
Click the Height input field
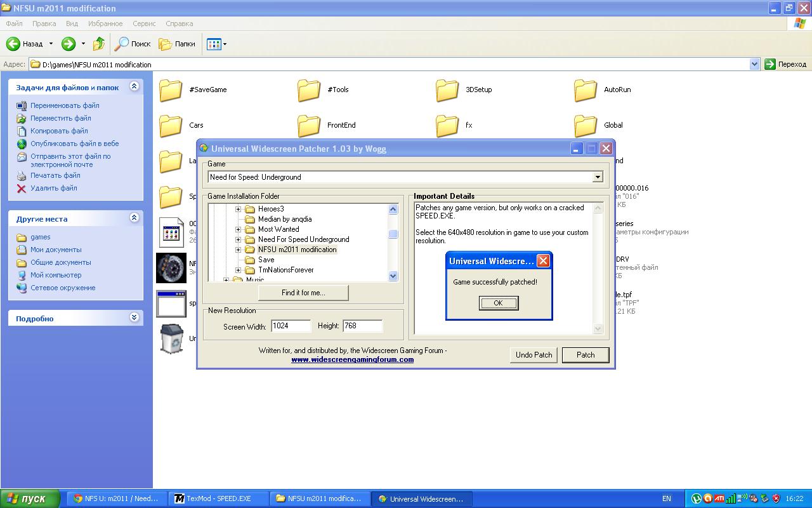coord(363,326)
